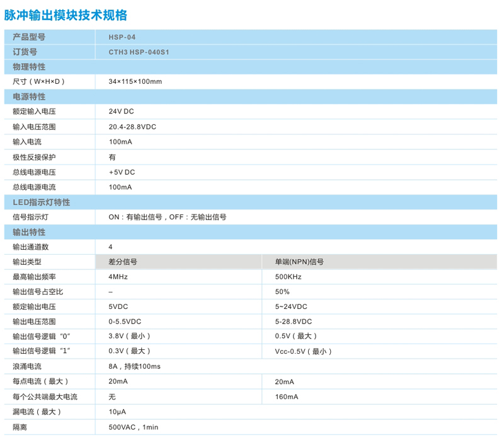Click the LED指示灯特性 section header
The height and width of the screenshot is (437, 504).
41,202
